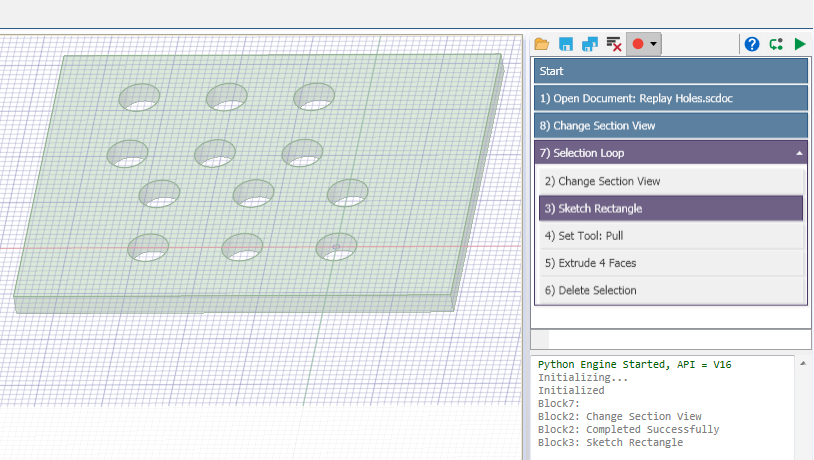
Task: Click the 'Initializing...' console line
Action: [582, 377]
